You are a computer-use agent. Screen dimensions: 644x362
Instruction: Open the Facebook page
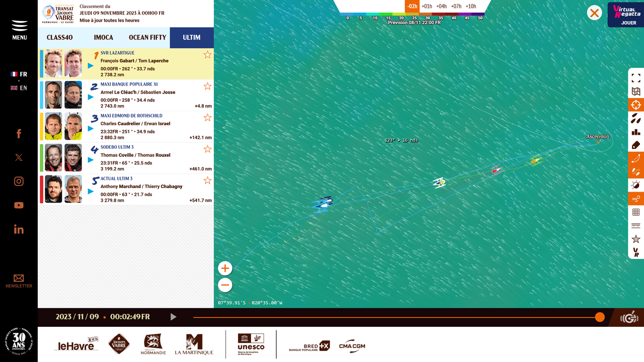point(19,133)
